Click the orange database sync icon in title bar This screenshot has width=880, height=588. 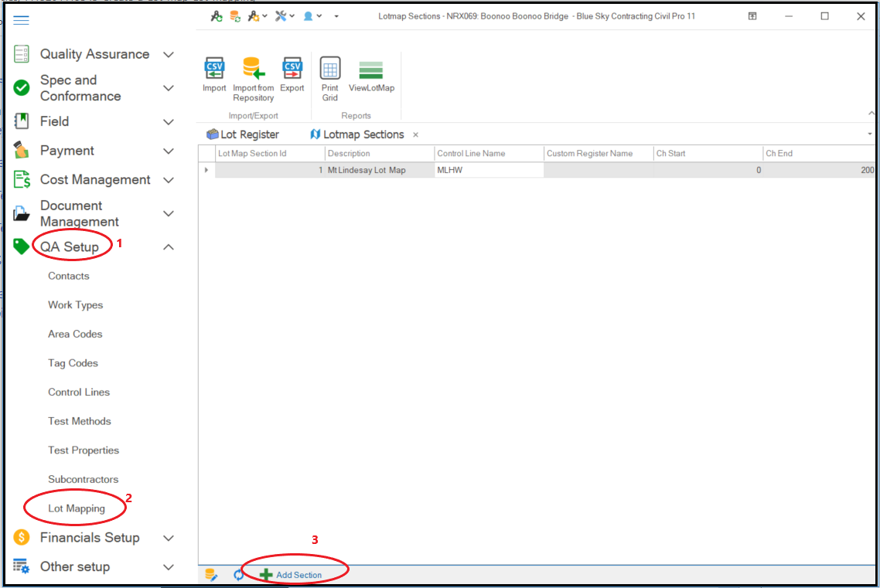tap(235, 16)
